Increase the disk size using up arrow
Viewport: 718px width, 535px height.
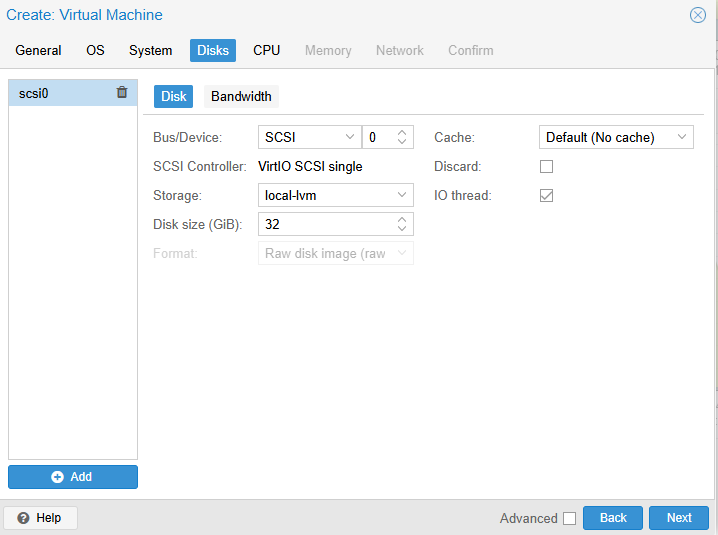point(402,220)
